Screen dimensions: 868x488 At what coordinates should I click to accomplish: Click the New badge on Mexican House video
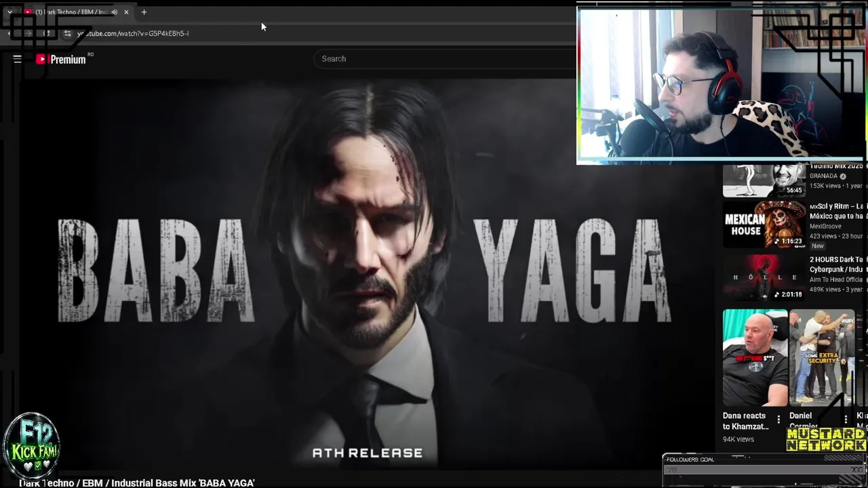[818, 246]
